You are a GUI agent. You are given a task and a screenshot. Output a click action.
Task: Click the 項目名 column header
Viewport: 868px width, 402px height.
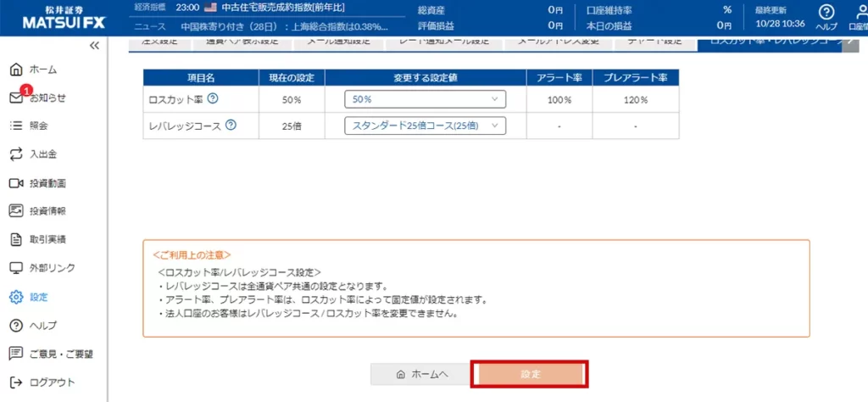click(202, 78)
